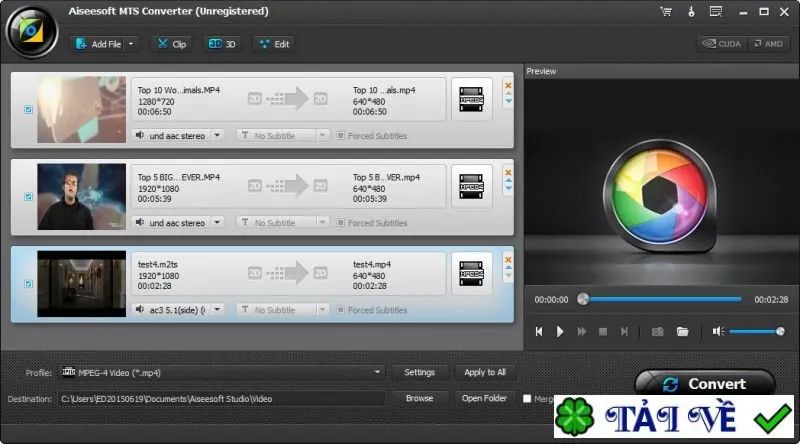800x444 pixels.
Task: Select the Top 5 BIG EVER video thumbnail
Action: (x=82, y=197)
